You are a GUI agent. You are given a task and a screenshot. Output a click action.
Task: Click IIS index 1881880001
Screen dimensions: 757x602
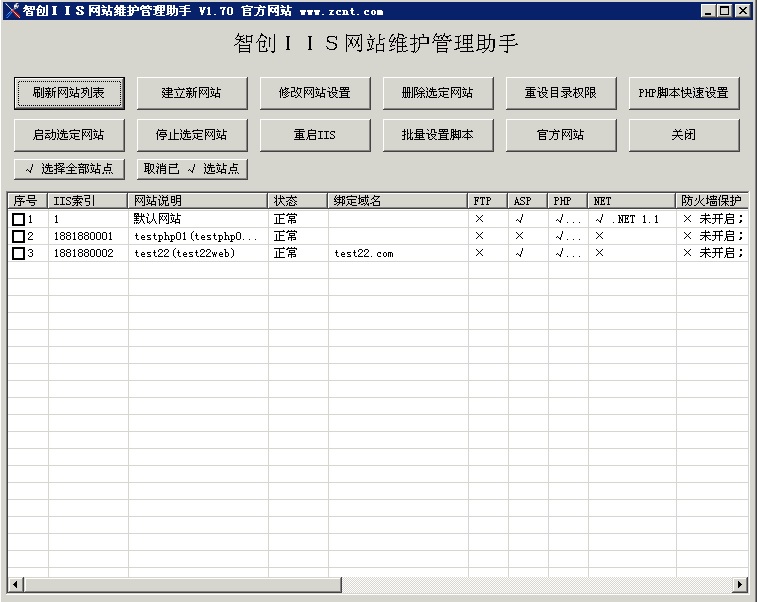click(83, 237)
